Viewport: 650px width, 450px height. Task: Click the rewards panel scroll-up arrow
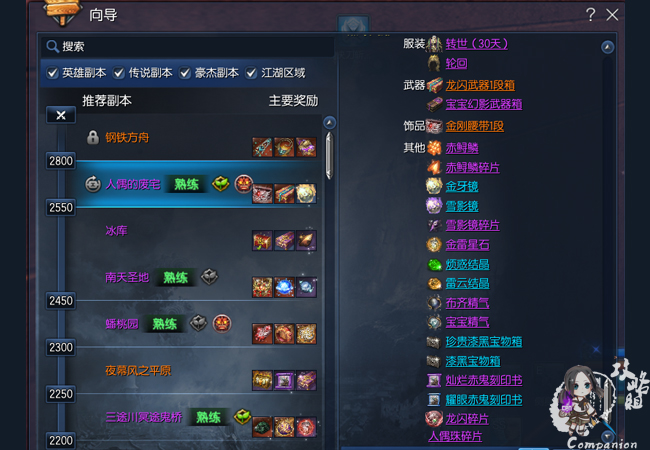(x=607, y=47)
